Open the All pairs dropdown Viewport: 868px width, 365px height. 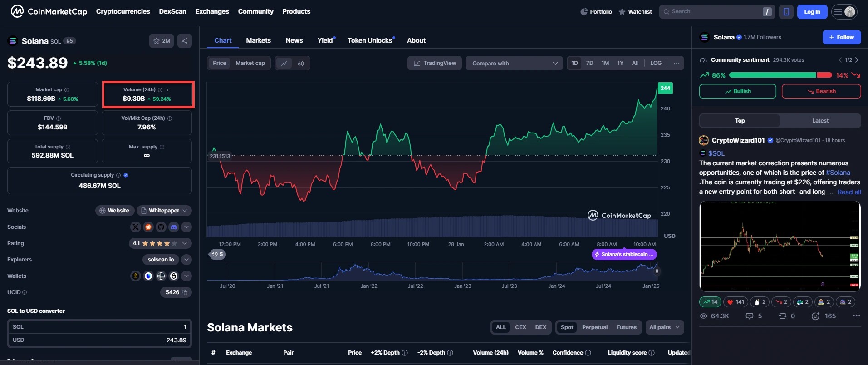pyautogui.click(x=664, y=327)
